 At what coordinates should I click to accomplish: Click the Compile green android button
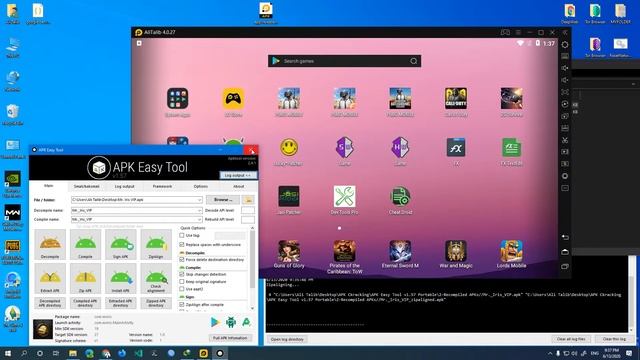[x=85, y=244]
